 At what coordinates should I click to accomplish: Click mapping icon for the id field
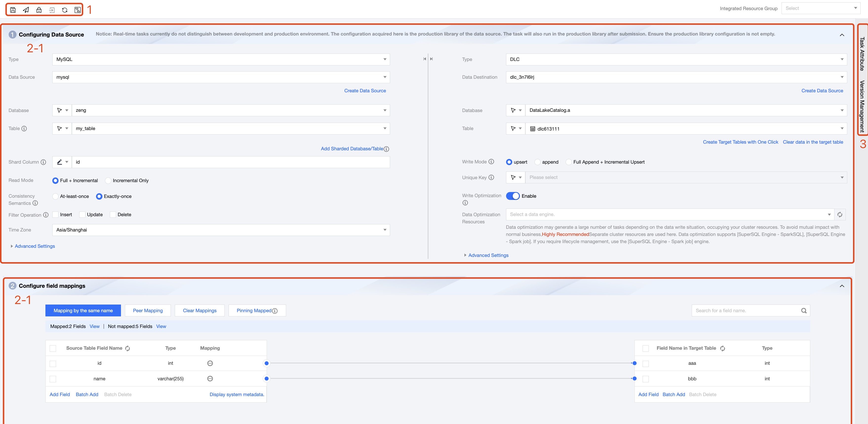point(210,363)
